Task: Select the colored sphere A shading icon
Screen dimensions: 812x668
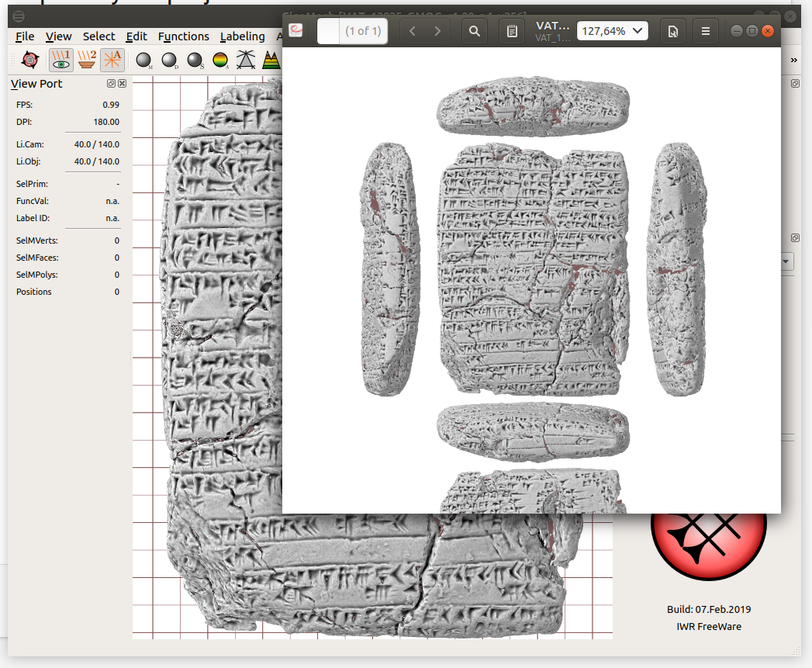Action: click(x=220, y=61)
